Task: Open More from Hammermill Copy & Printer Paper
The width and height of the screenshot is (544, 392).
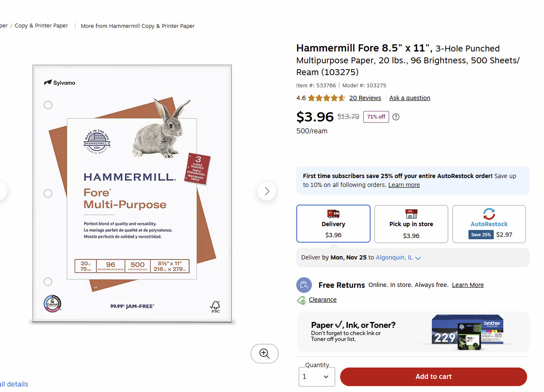Action: 138,26
